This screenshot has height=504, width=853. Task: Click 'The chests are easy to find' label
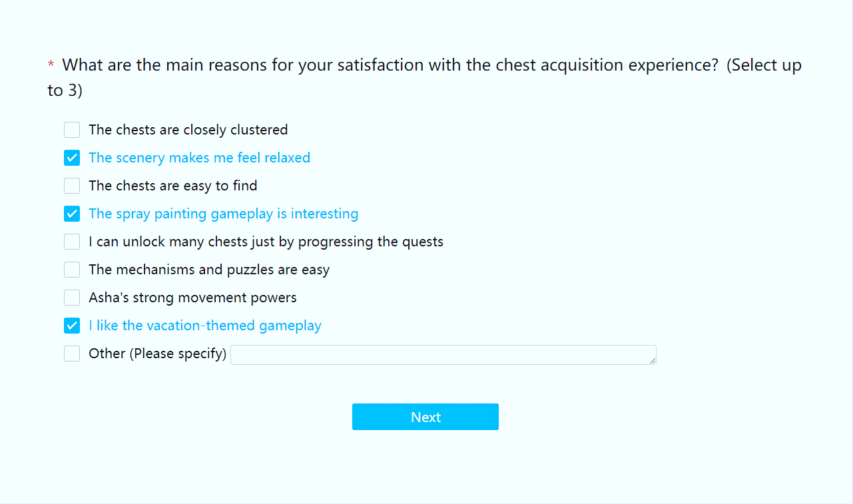172,186
